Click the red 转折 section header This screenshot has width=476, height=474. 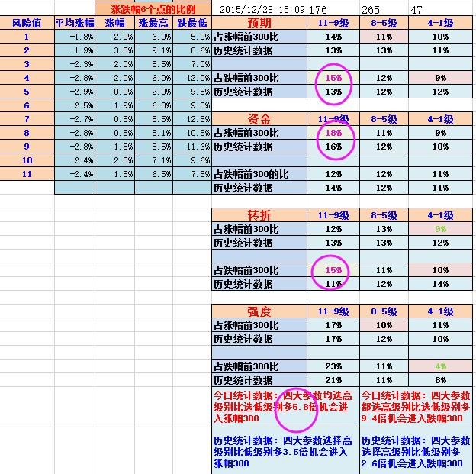coord(259,215)
